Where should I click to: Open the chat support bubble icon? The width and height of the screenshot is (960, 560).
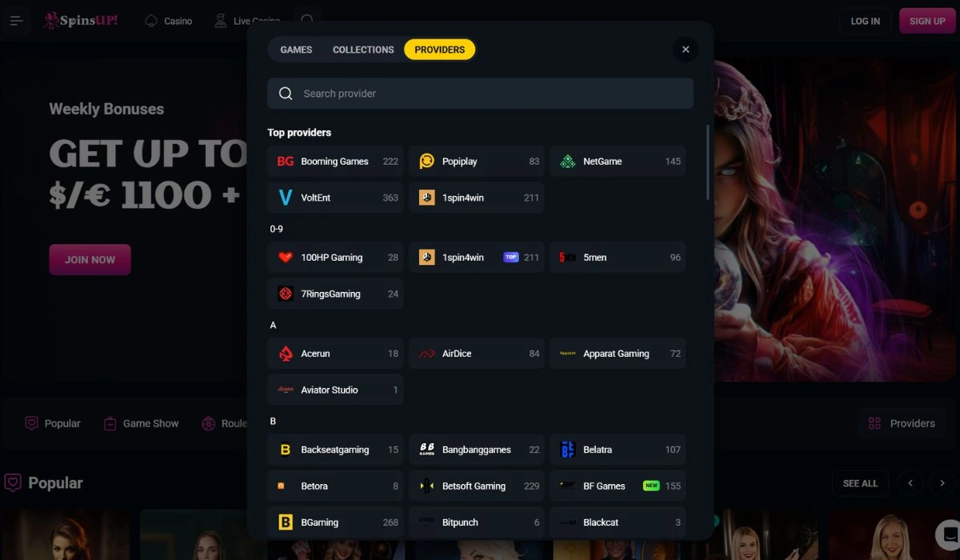point(947,534)
